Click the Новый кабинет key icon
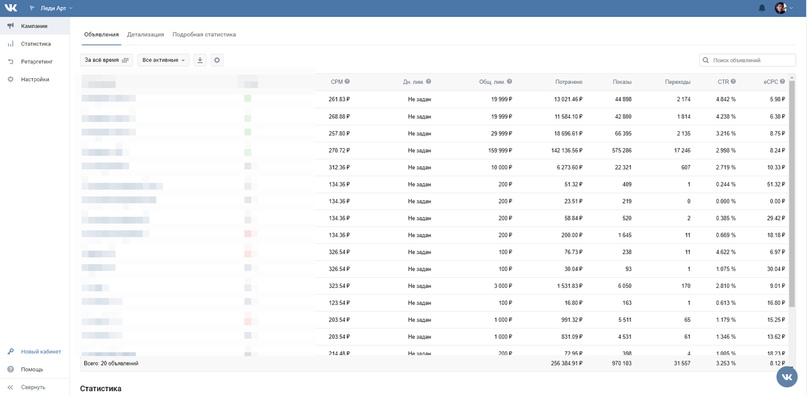The image size is (807, 395). (10, 352)
